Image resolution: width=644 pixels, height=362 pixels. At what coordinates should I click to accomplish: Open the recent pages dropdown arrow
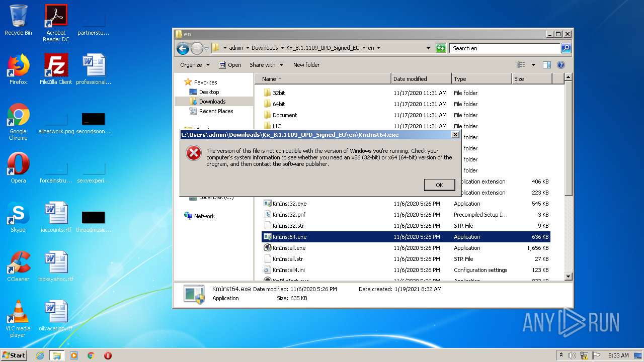[206, 49]
